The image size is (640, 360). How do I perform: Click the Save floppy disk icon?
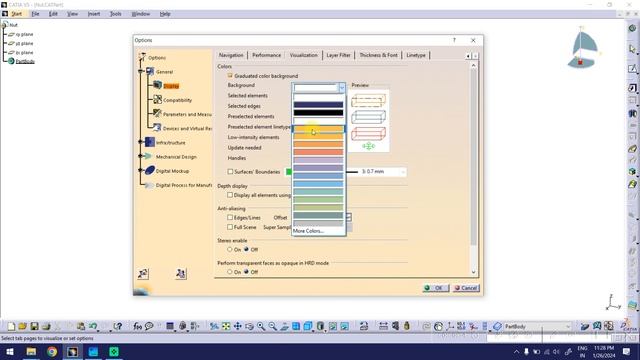click(x=34, y=326)
